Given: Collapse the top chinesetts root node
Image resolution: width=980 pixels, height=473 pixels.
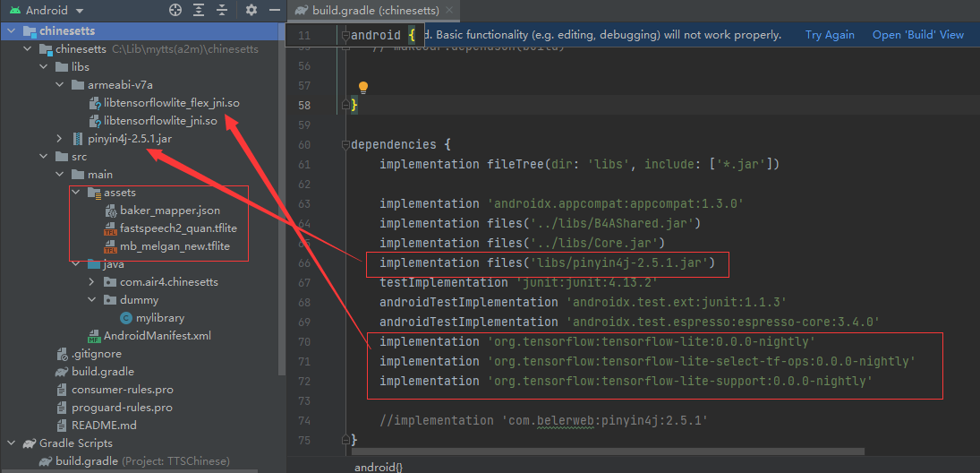Looking at the screenshot, I should 12,30.
